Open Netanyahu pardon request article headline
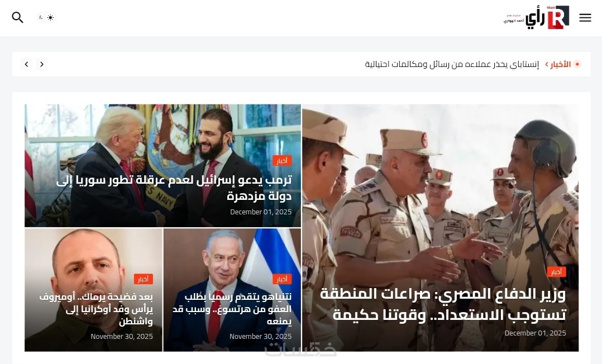 coord(232,309)
